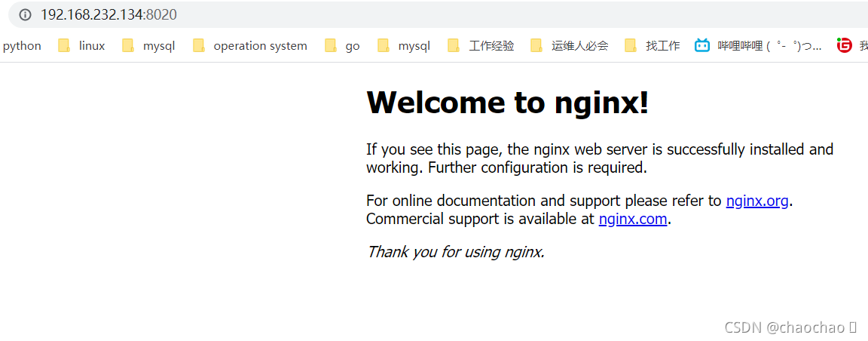Open the 哔哩哔哩 bookmark

coord(759,46)
